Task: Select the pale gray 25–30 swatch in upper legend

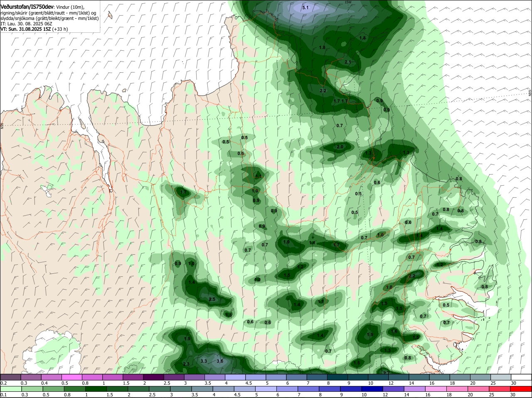Action: point(501,377)
